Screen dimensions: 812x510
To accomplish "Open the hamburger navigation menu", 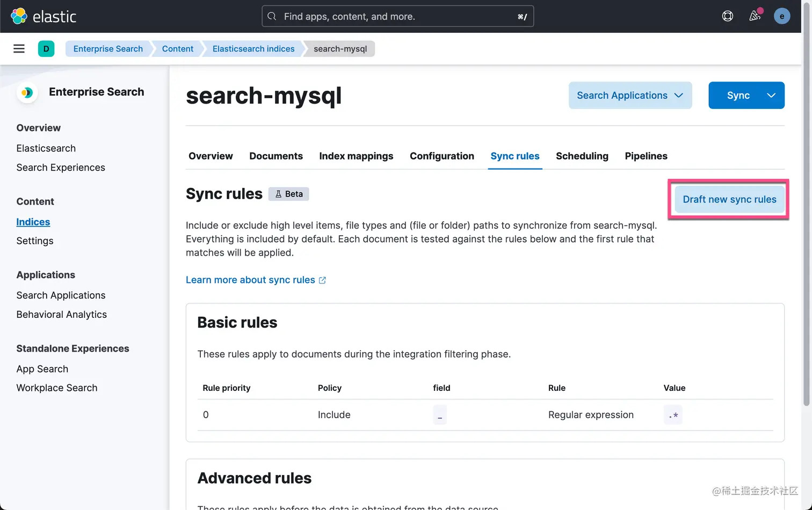I will click(19, 49).
